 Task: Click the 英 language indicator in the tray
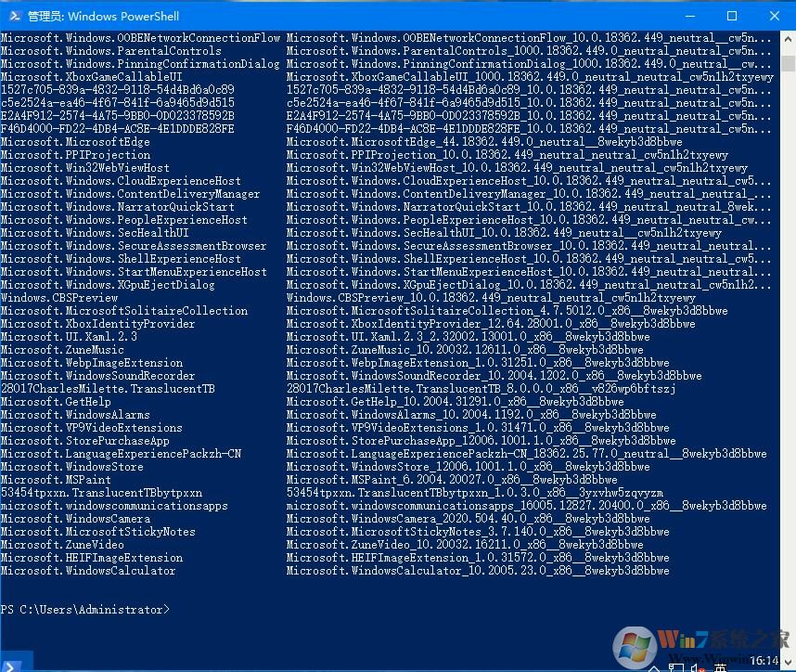point(721,667)
